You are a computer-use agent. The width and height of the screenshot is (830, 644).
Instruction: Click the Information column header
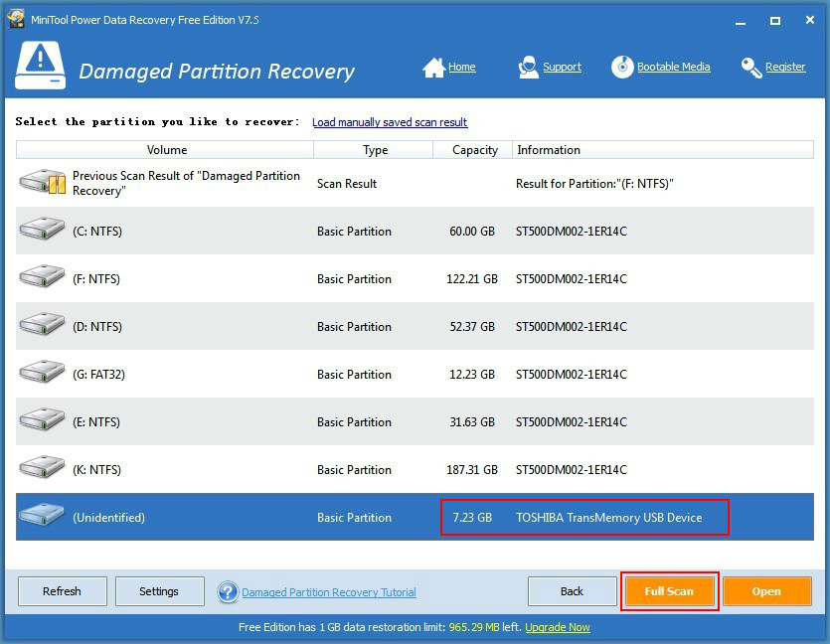[663, 150]
